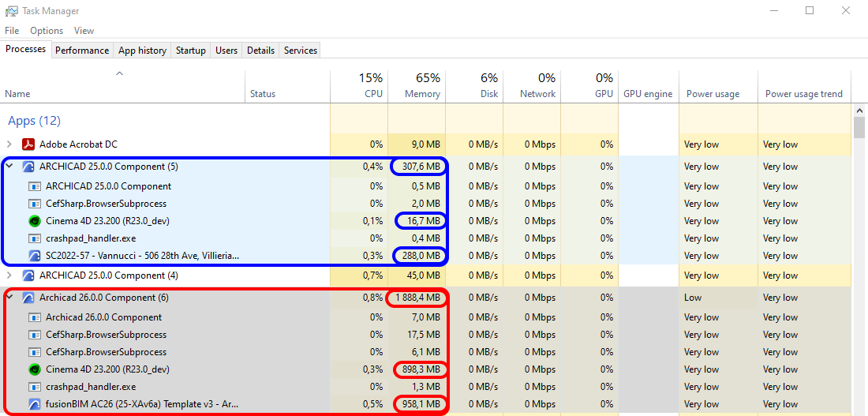Click the vertical scrollbar thumb
The image size is (868, 416).
point(859,128)
